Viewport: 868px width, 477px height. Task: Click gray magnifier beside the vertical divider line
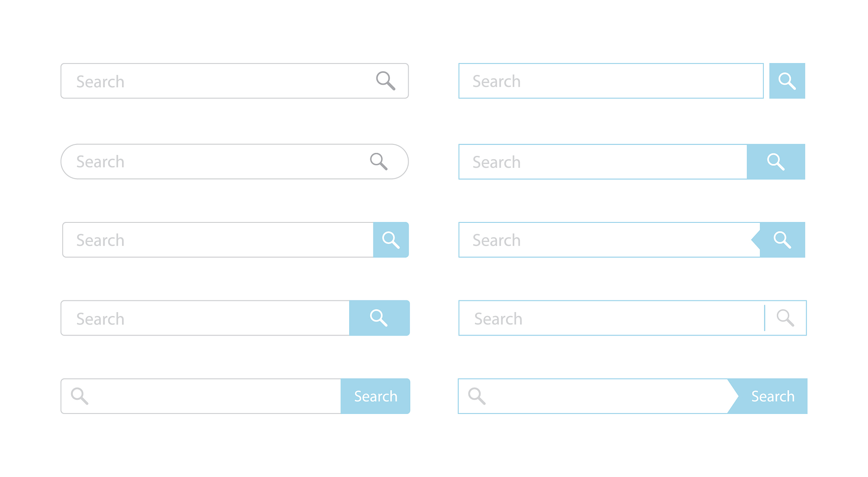click(785, 318)
